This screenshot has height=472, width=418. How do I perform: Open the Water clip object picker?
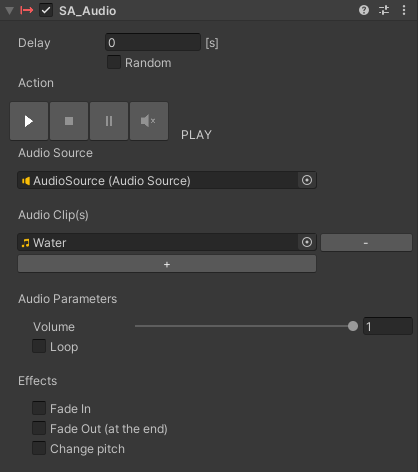(x=307, y=242)
